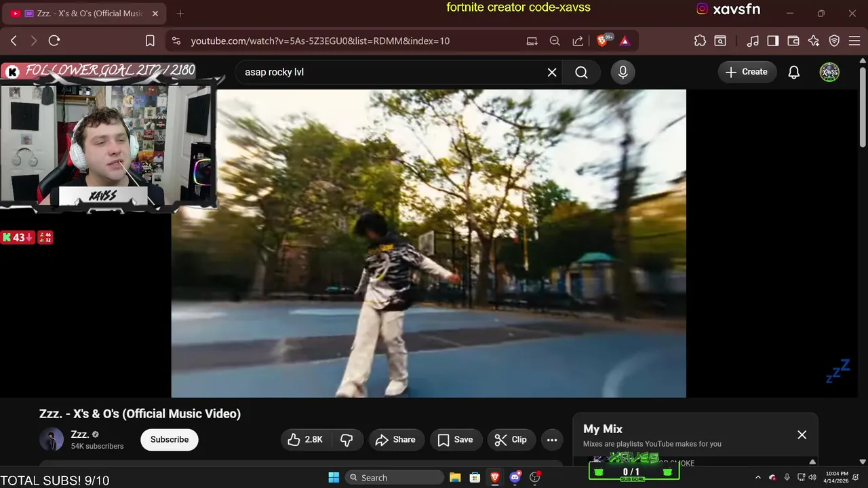
Task: Open Brave Wallet icon
Action: [793, 41]
